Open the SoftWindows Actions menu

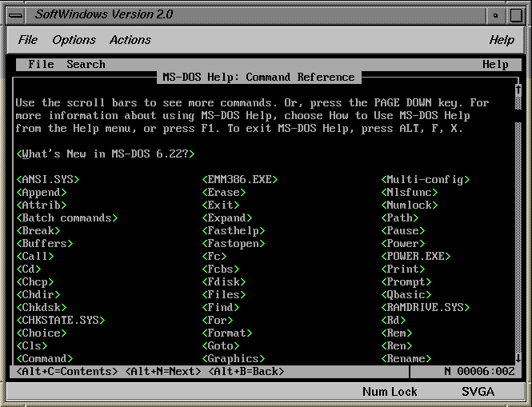pyautogui.click(x=130, y=40)
